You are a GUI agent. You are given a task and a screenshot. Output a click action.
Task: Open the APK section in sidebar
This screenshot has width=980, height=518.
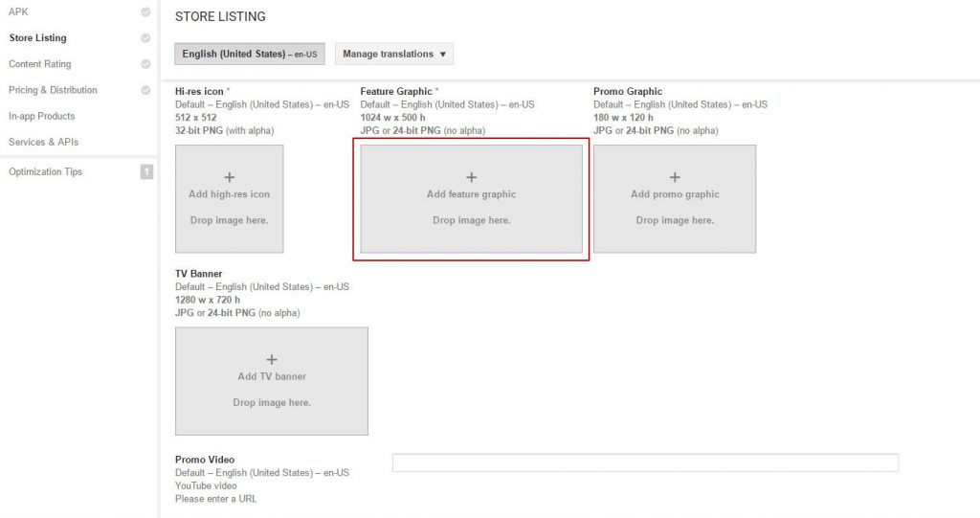(19, 12)
